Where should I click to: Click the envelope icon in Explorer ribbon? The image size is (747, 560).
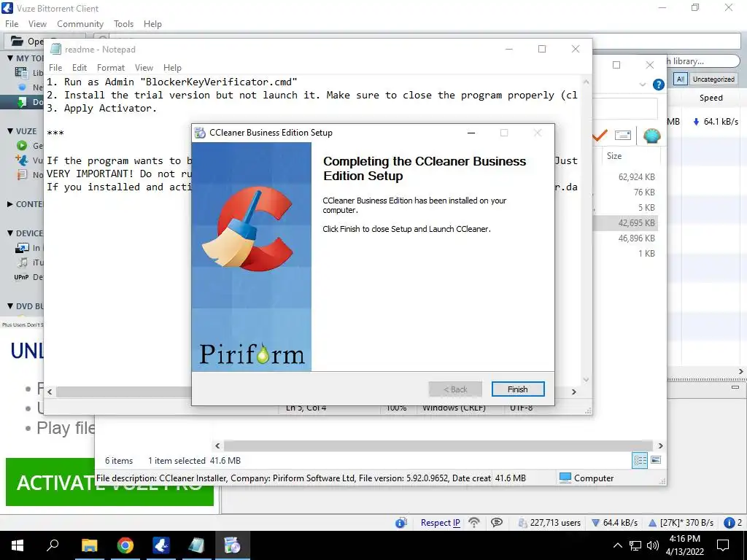point(623,136)
